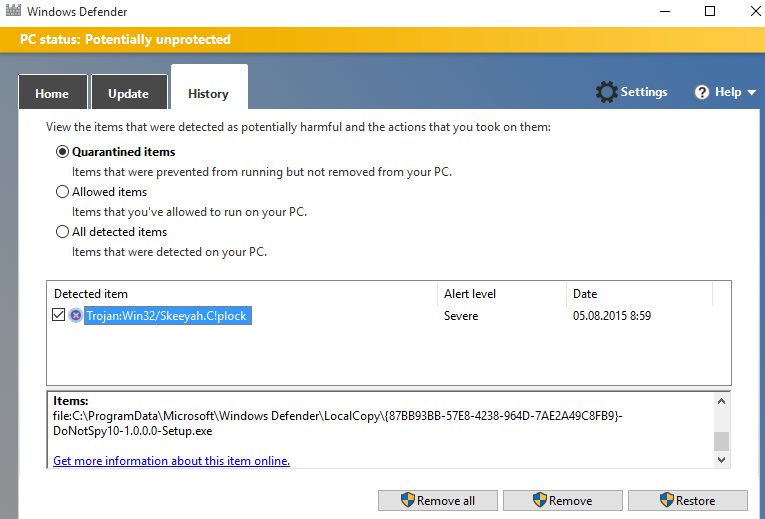The height and width of the screenshot is (519, 765).
Task: Click the quarantined file path text
Action: tap(338, 423)
